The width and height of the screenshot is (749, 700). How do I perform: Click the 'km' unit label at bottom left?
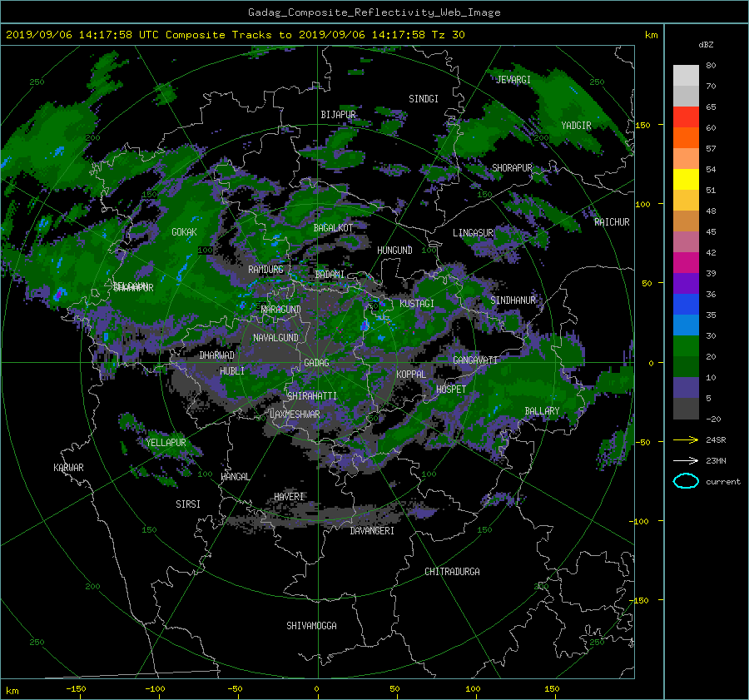(12, 691)
